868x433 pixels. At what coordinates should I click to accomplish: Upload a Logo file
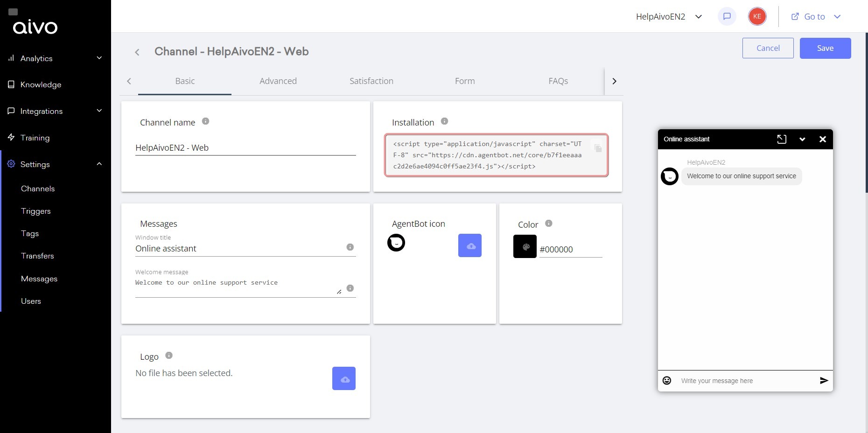click(x=344, y=378)
